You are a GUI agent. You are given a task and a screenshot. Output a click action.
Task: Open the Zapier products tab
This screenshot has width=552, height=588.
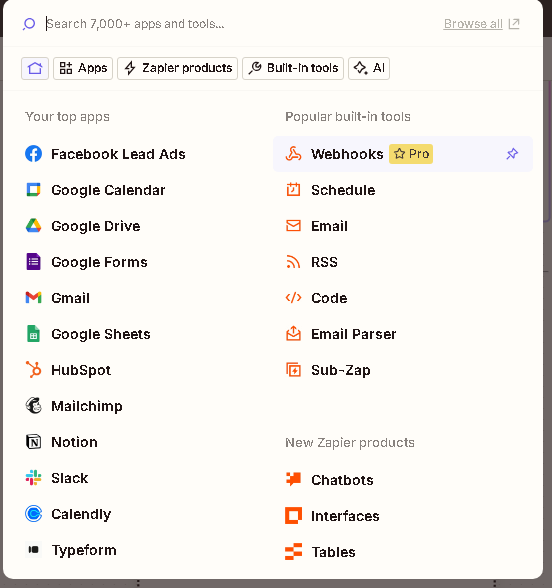click(177, 68)
